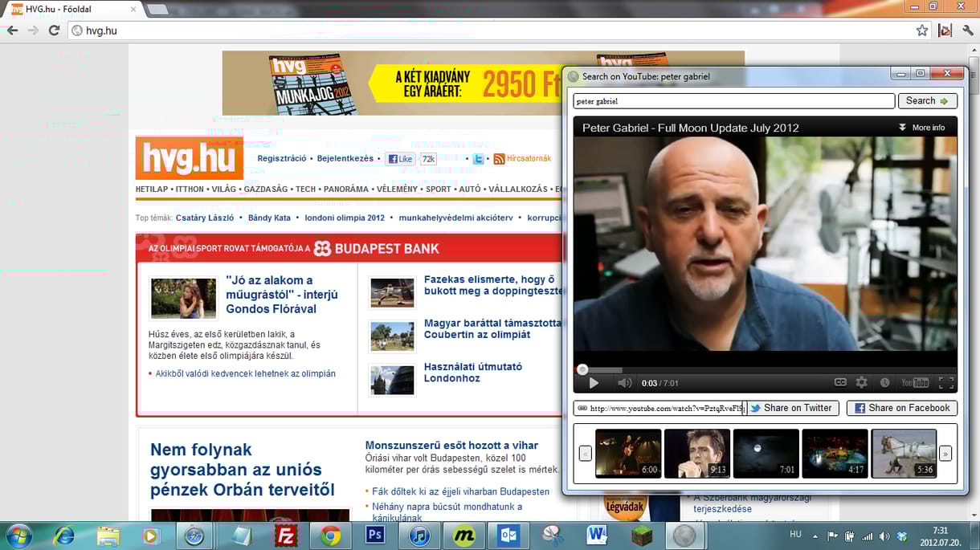Open the video quality settings gear
980x550 pixels.
(x=861, y=383)
